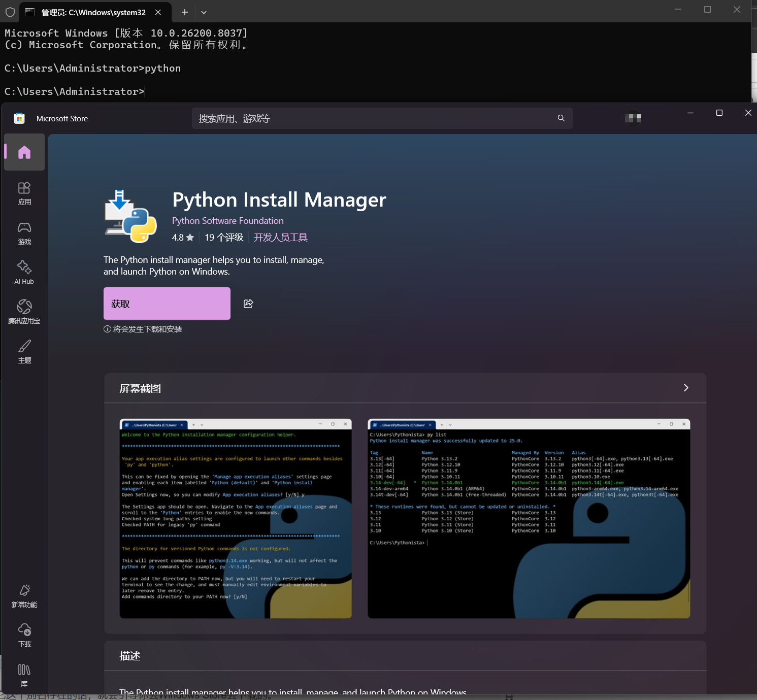Close the C:\Windows\system32 terminal tab
This screenshot has width=757, height=700.
click(158, 12)
